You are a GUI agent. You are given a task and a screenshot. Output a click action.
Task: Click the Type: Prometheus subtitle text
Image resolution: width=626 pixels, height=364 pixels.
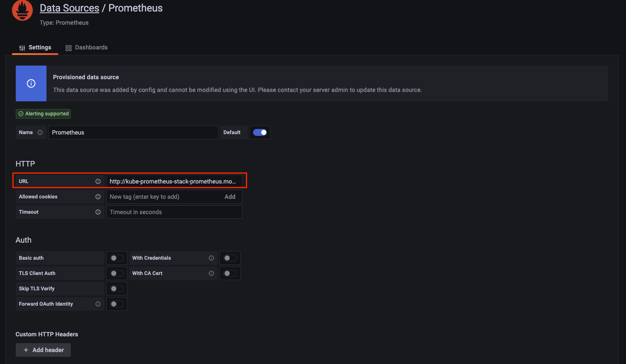64,23
